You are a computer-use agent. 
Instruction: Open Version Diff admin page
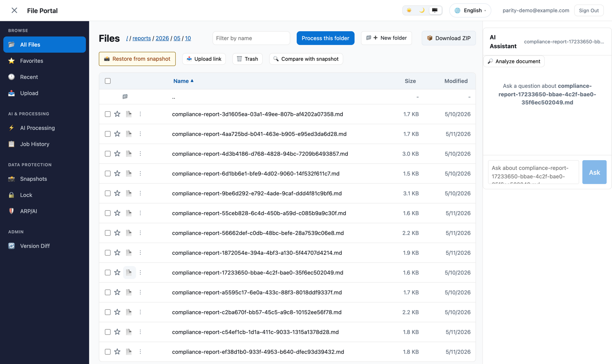(45, 246)
